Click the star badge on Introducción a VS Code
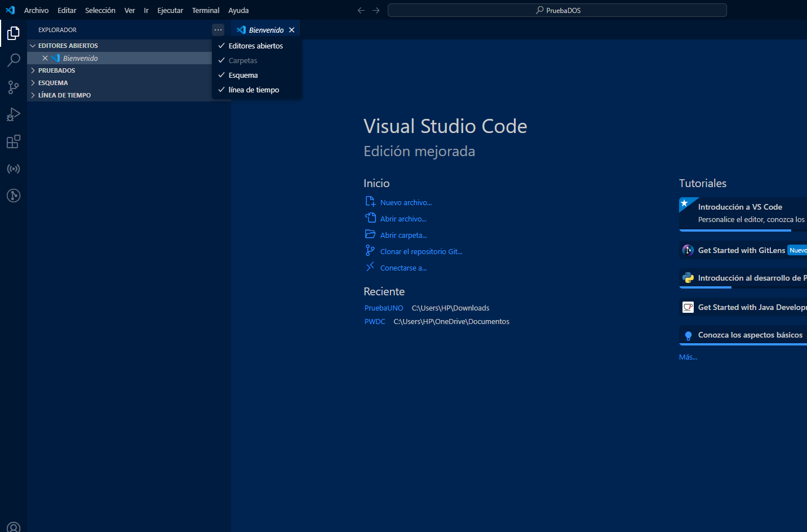 pos(684,203)
